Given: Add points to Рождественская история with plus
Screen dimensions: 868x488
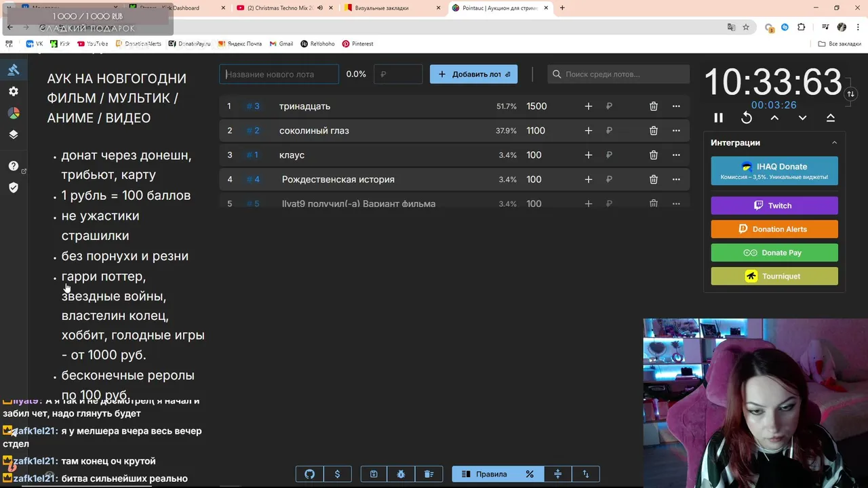Looking at the screenshot, I should [x=589, y=180].
